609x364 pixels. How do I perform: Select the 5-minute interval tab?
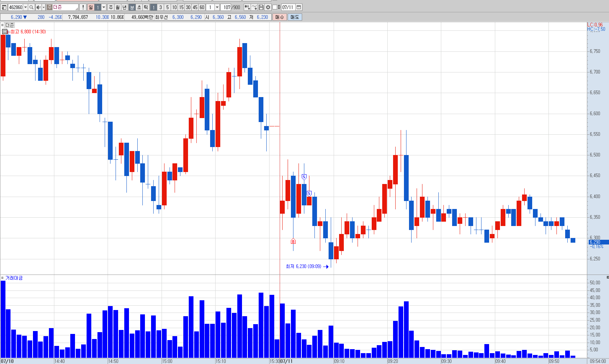point(167,7)
